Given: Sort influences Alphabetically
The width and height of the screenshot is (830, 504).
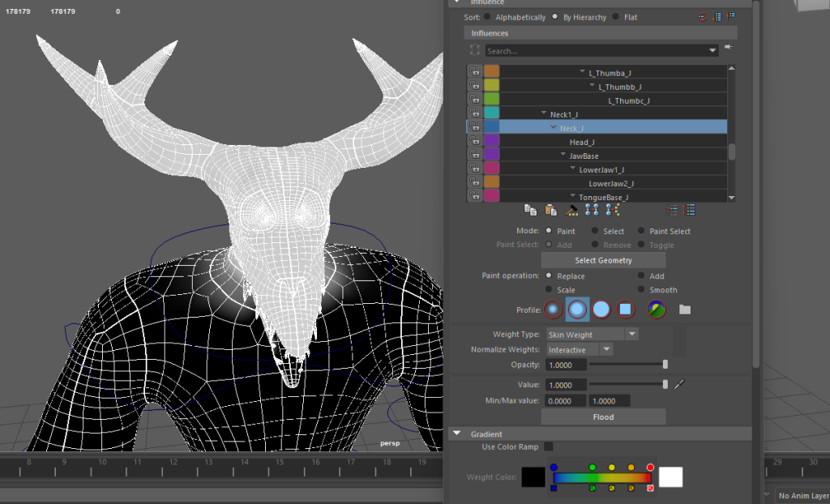Looking at the screenshot, I should click(487, 17).
